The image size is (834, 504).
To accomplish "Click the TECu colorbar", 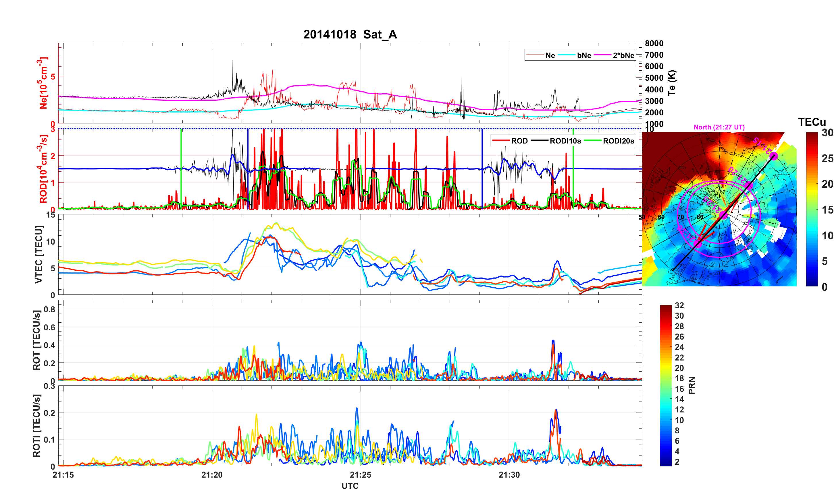I will (x=812, y=209).
